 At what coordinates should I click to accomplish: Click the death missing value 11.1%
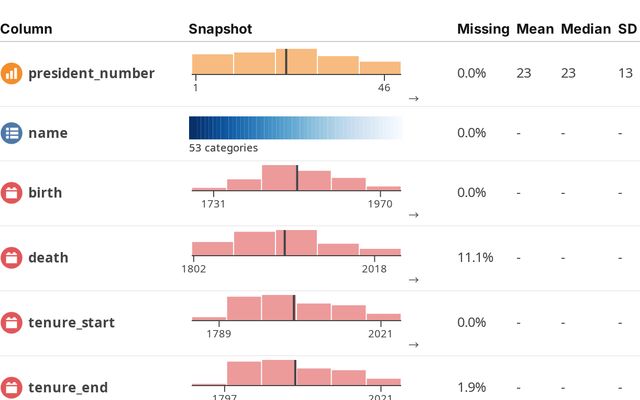(x=474, y=258)
